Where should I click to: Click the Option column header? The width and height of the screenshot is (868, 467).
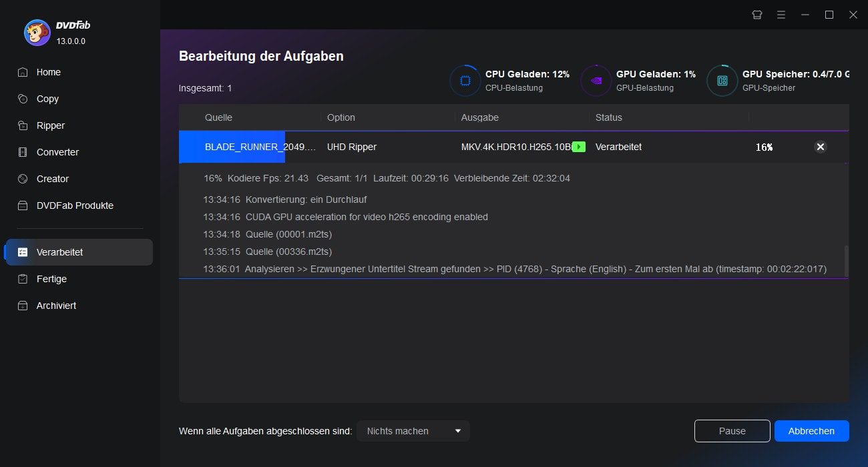click(x=341, y=117)
